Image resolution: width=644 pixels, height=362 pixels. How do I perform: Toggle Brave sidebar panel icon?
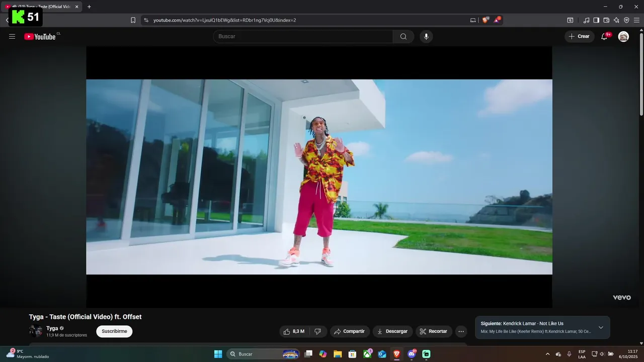(x=596, y=20)
